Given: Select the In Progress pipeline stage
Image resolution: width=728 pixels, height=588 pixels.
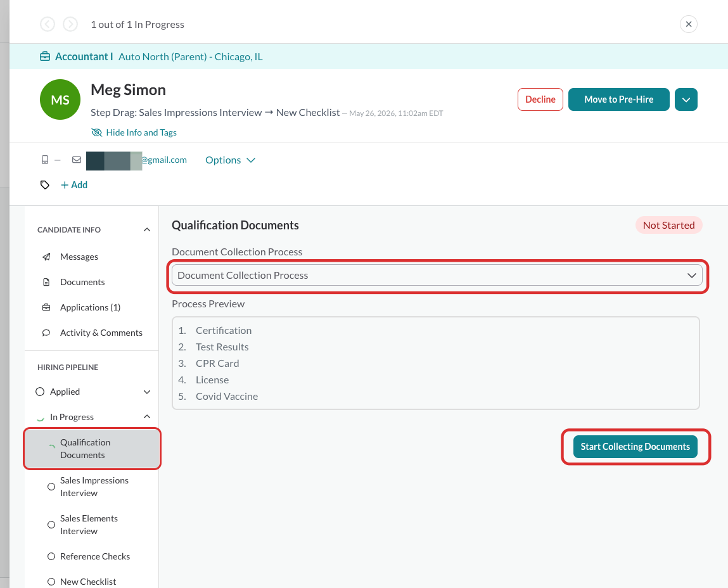Looking at the screenshot, I should coord(72,417).
